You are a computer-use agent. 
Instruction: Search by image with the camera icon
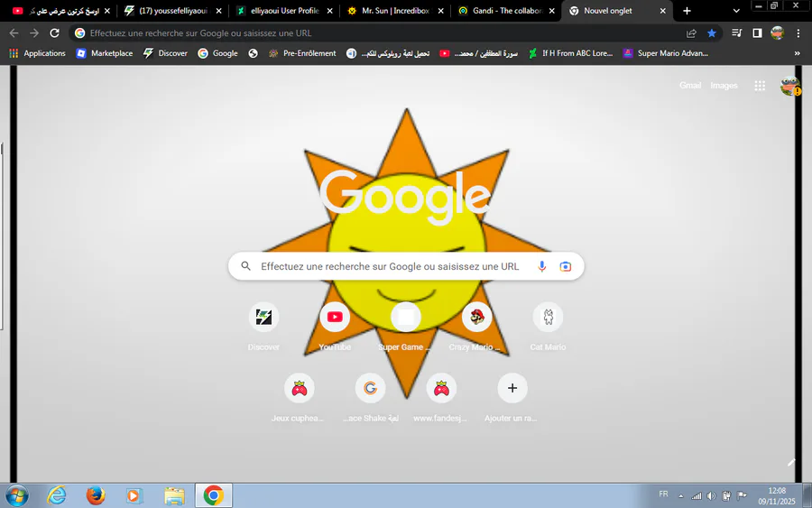tap(566, 266)
